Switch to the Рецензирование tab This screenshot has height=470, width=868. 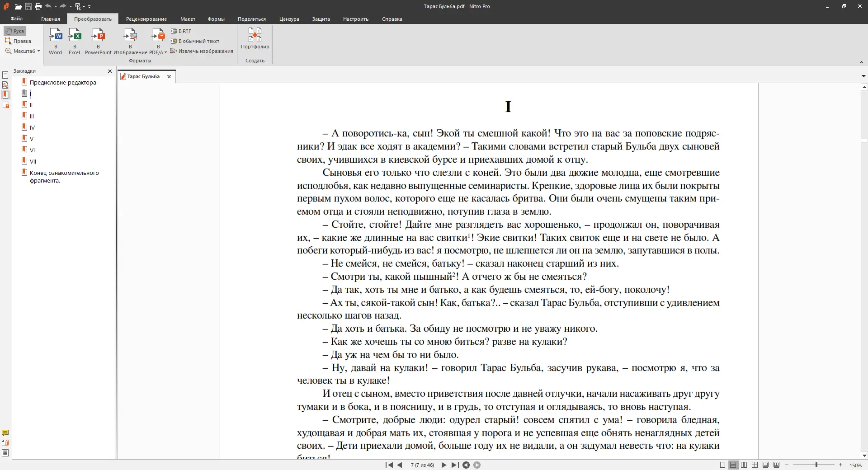click(146, 19)
